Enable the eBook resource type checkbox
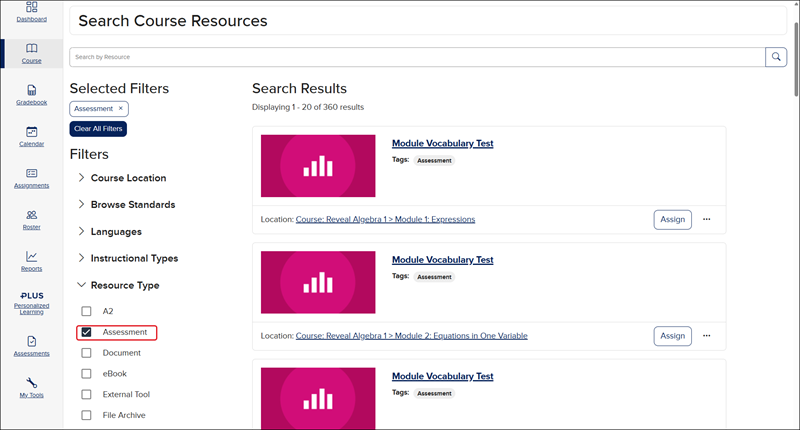Image resolution: width=800 pixels, height=430 pixels. click(x=86, y=373)
